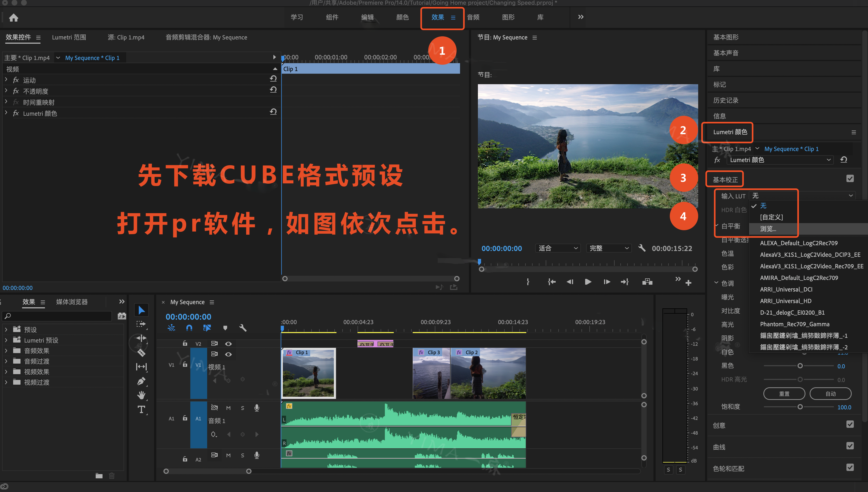Open timeline display settings wrench
868x492 pixels.
[x=243, y=328]
